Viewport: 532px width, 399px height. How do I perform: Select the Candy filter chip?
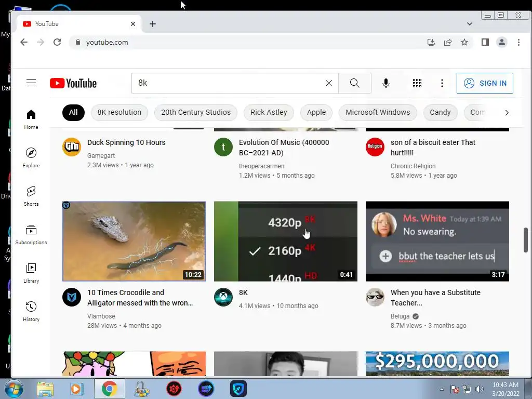[x=440, y=112]
